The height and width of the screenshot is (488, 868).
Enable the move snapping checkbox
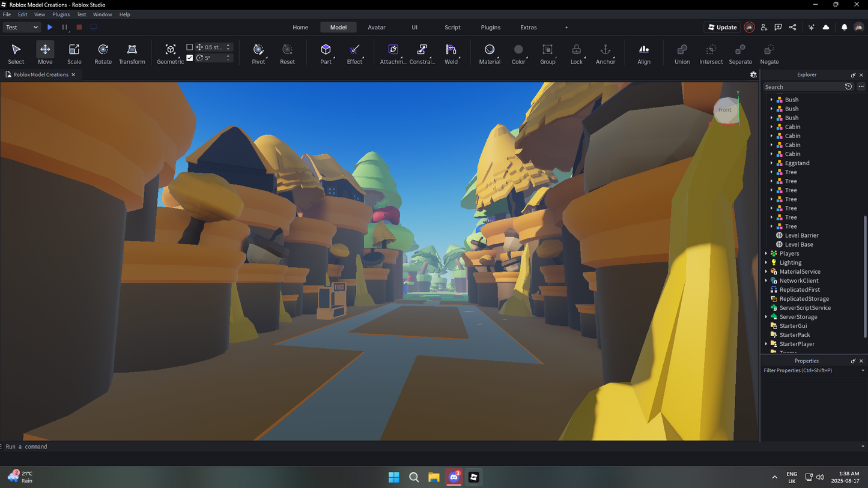click(x=190, y=47)
